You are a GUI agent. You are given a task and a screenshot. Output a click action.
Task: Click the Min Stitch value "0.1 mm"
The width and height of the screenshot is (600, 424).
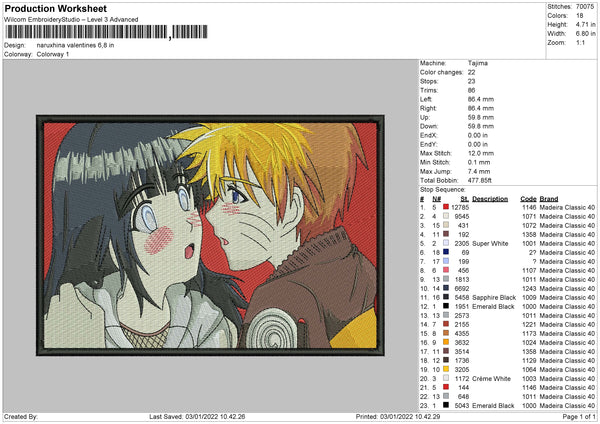tap(479, 162)
